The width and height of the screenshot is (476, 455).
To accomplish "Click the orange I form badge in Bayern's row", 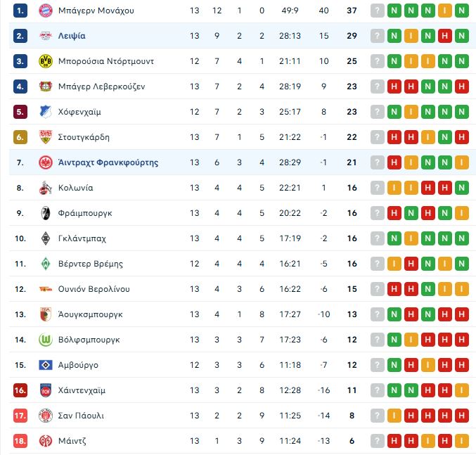I will [x=445, y=11].
